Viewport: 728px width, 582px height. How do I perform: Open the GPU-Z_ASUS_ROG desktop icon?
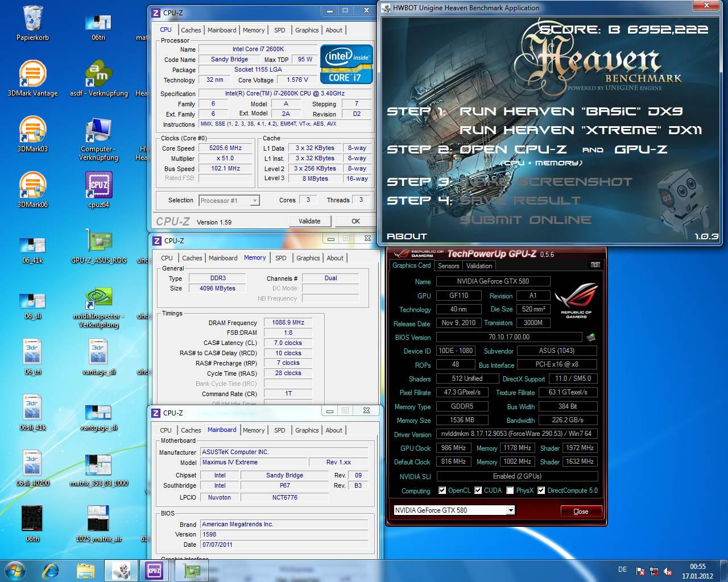pos(98,246)
